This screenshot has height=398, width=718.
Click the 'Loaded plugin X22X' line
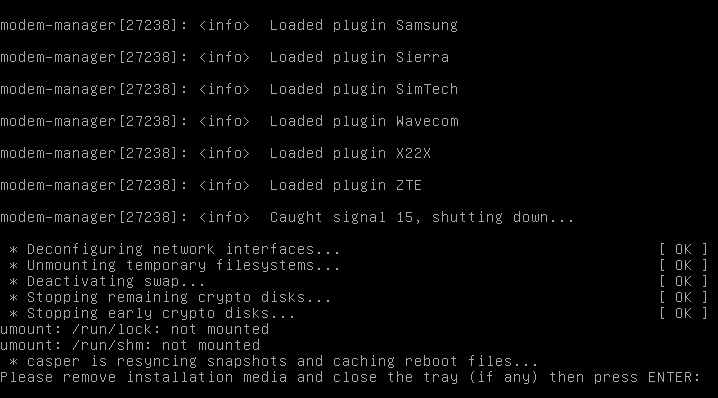pos(216,153)
